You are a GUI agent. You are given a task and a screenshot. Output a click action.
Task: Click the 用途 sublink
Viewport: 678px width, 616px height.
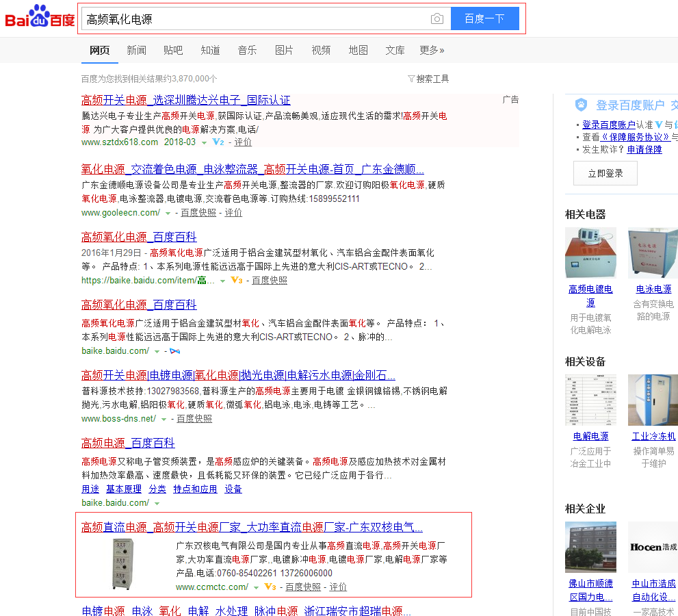[90, 489]
